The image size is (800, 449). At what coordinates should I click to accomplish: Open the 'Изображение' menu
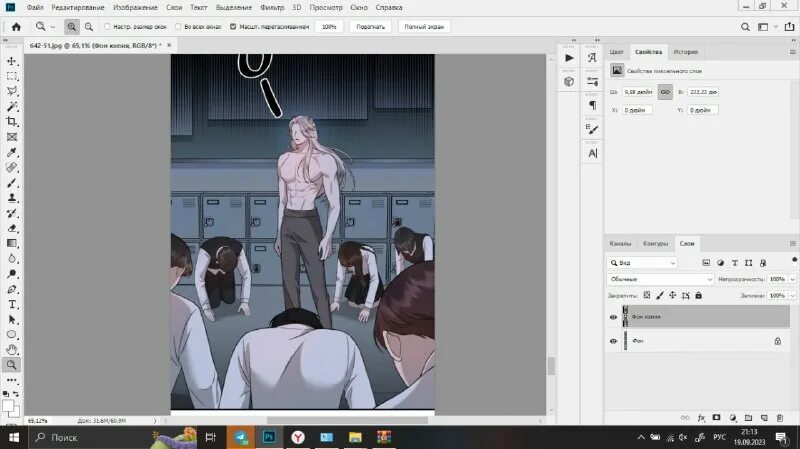[135, 7]
